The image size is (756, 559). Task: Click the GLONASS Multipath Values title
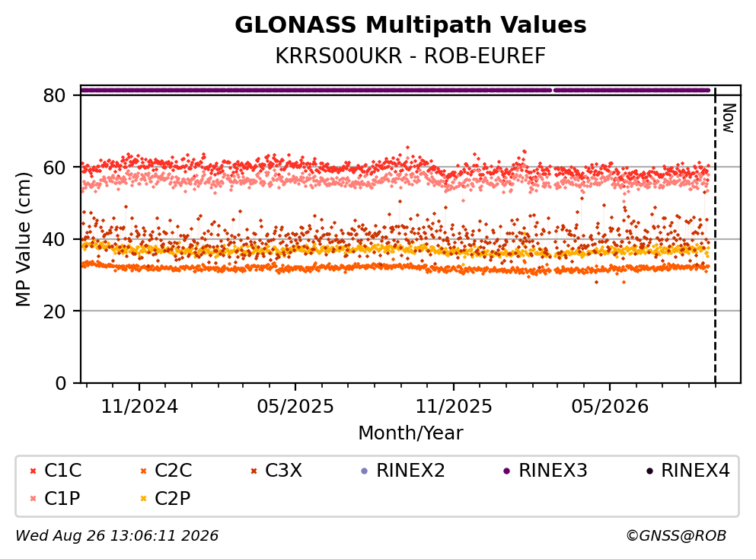[410, 25]
